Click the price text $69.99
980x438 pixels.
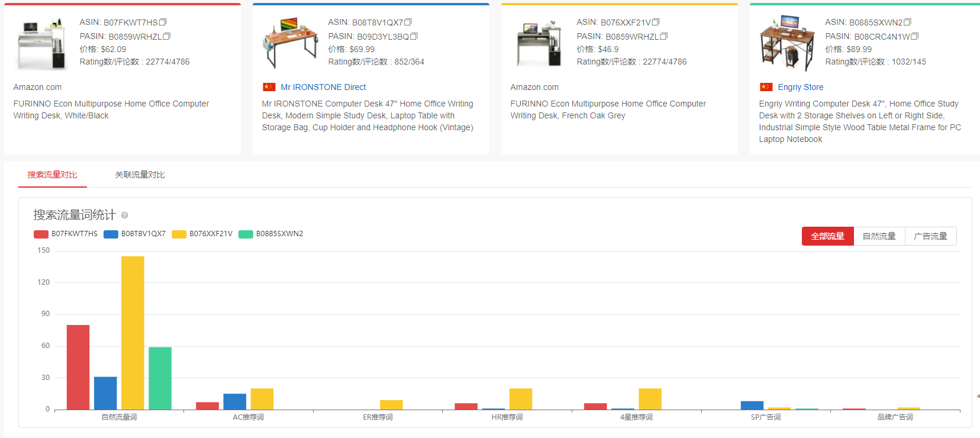coord(362,49)
